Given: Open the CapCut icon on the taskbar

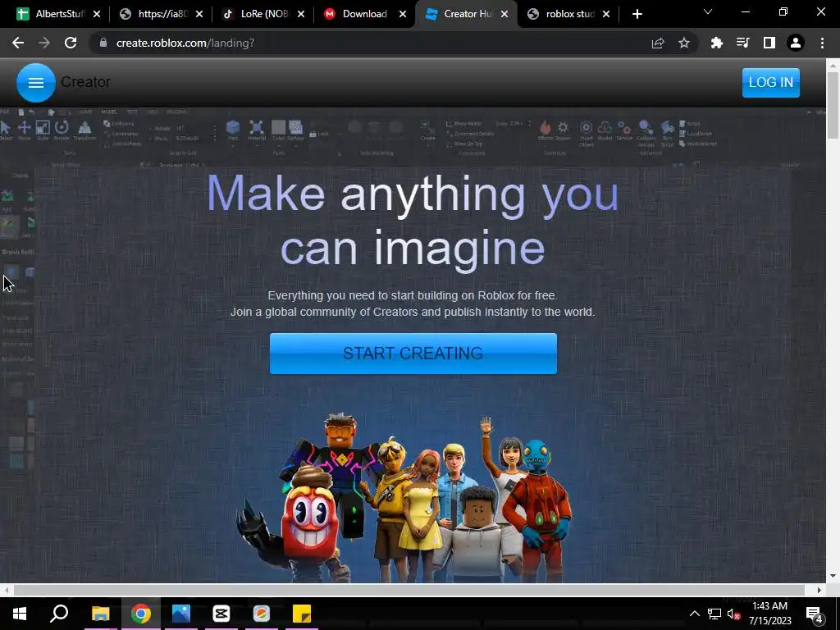Looking at the screenshot, I should [x=221, y=614].
